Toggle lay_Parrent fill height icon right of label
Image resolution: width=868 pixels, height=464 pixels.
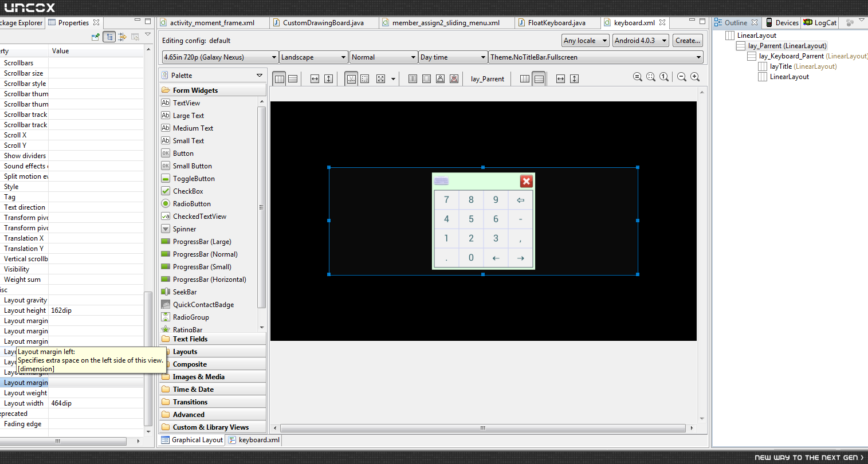pyautogui.click(x=574, y=79)
